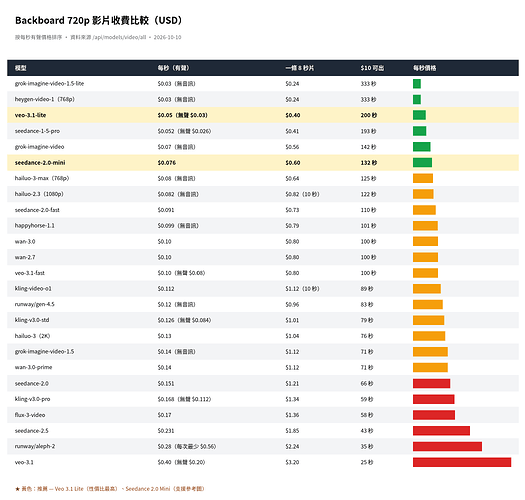This screenshot has height=500, width=525.
Task: Select the grok-imagine-video-1.5-lite model name
Action: [49, 84]
